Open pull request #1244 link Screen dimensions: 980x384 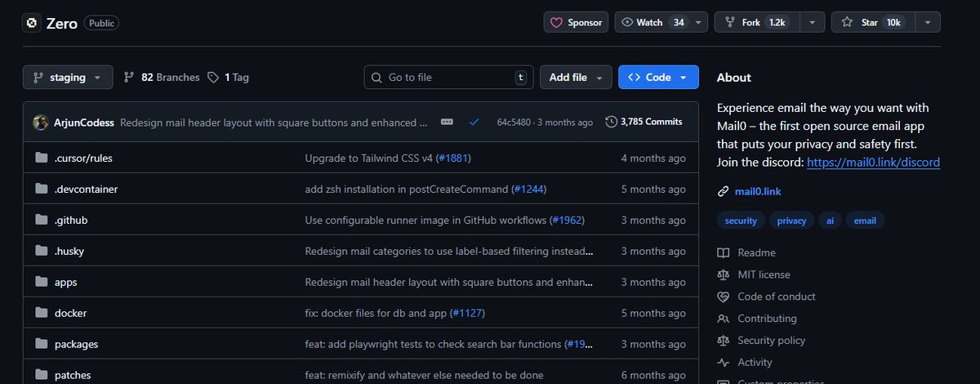tap(528, 189)
